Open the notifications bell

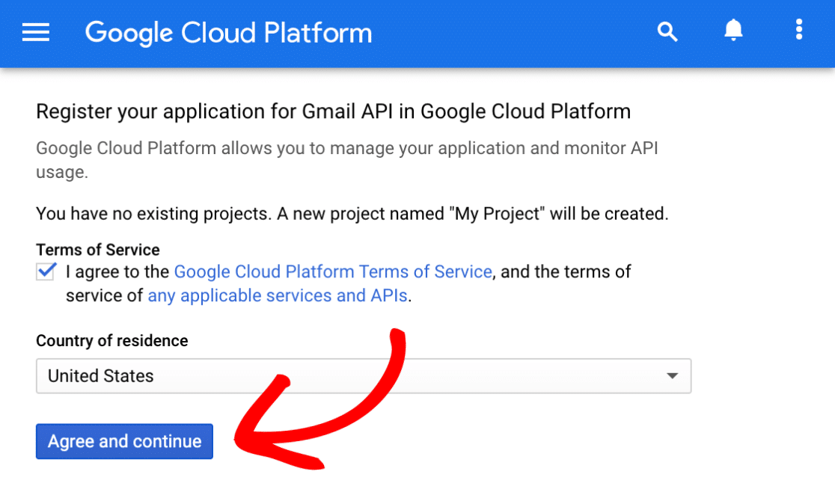pos(733,31)
